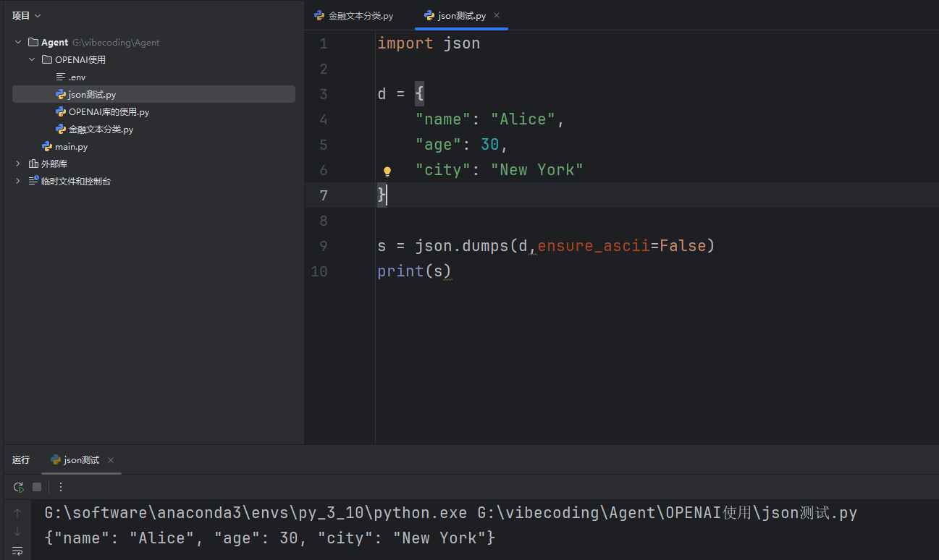939x560 pixels.
Task: Open the .env file in project tree
Action: [77, 77]
